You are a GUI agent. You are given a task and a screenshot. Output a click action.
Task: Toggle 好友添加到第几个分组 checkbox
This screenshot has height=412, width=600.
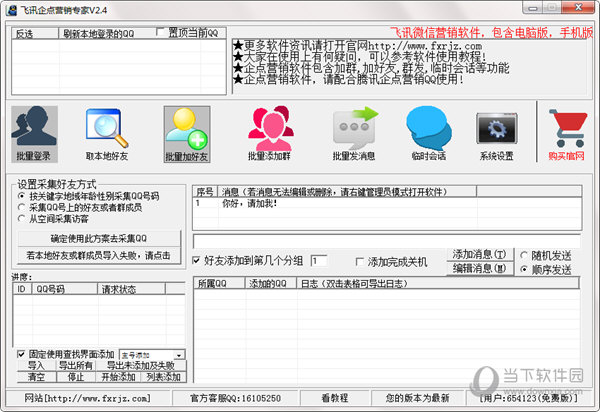pyautogui.click(x=196, y=261)
